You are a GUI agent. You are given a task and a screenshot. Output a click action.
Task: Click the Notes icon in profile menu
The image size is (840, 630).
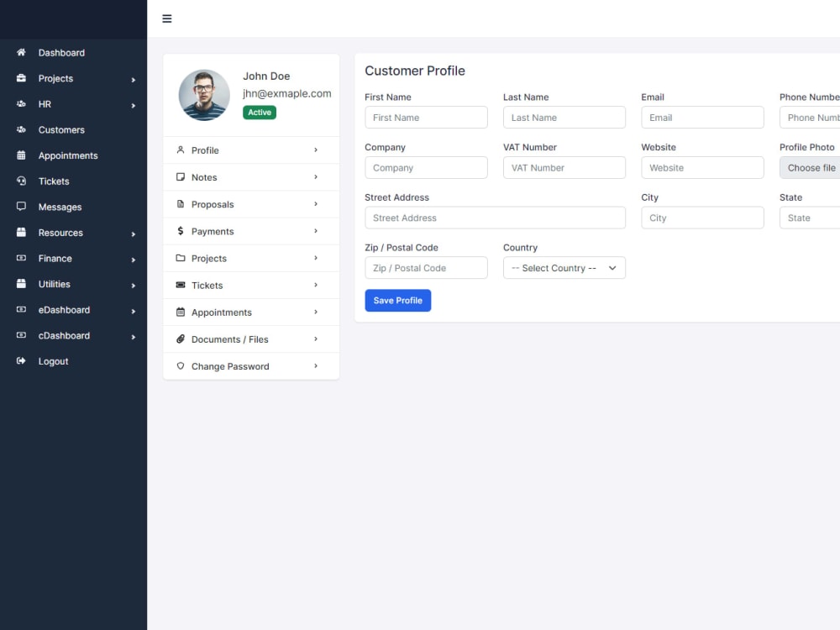coord(180,177)
